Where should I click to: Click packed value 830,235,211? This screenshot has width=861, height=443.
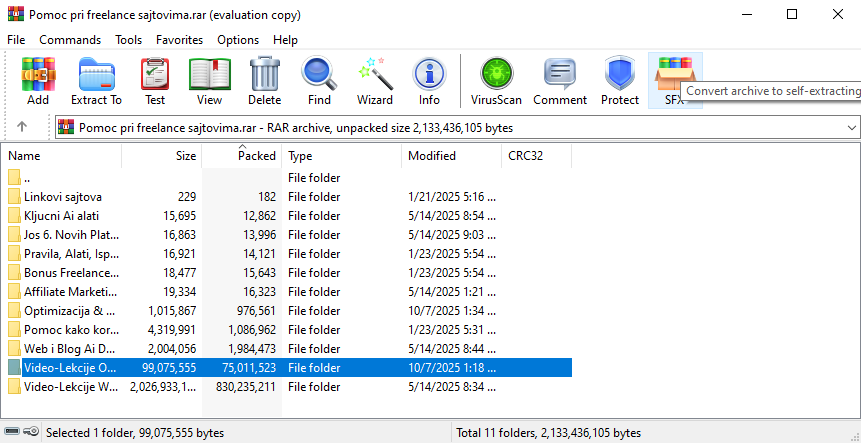[246, 386]
